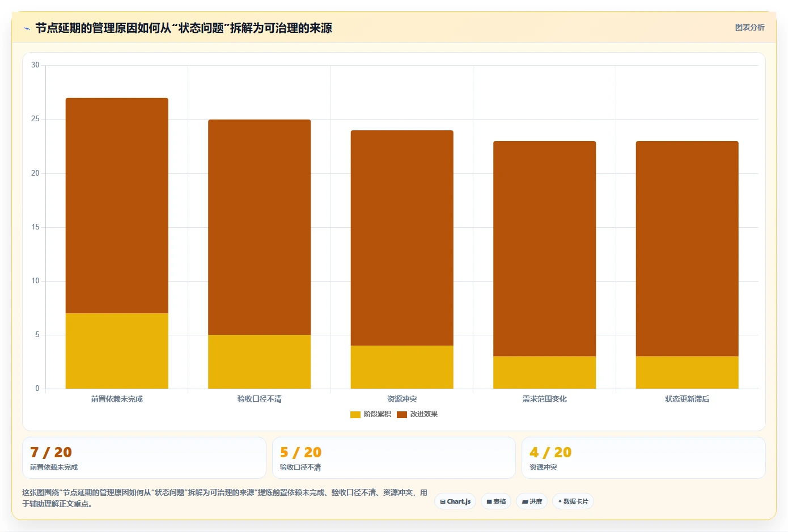Open the 4 / 20 stat card
This screenshot has width=788, height=532.
(643, 458)
